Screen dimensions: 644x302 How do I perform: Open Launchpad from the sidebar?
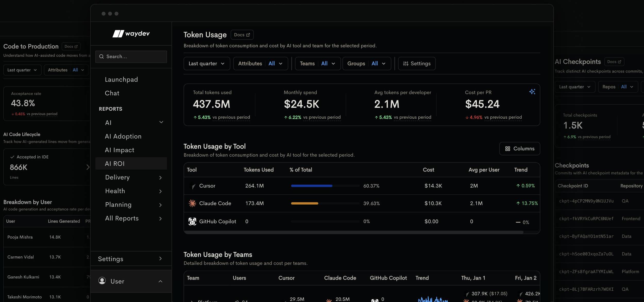(x=121, y=79)
